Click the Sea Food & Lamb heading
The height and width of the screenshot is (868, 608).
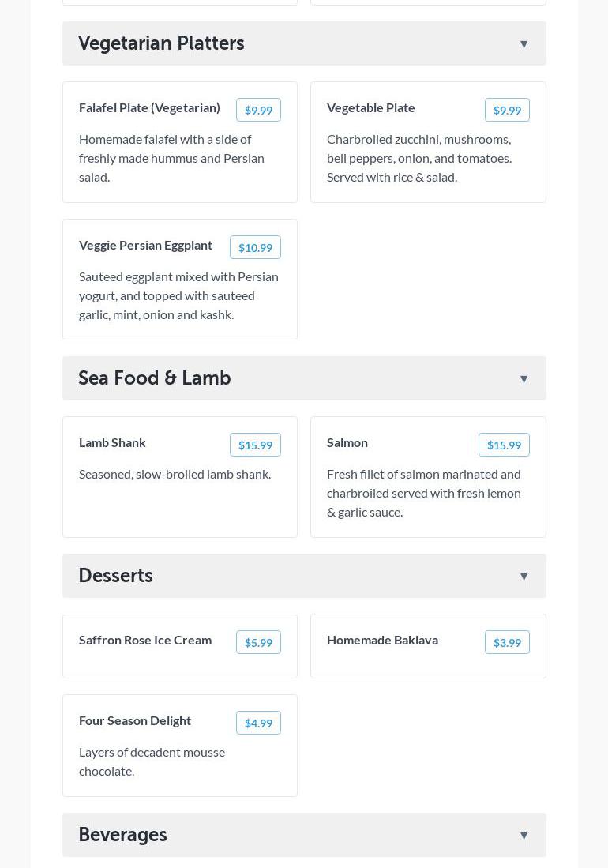point(154,378)
